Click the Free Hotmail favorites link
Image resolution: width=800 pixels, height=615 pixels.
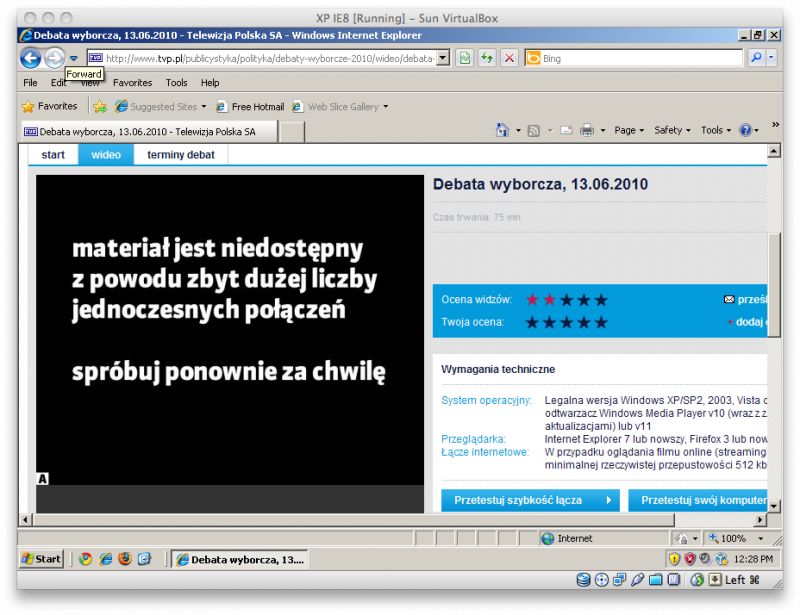point(251,107)
